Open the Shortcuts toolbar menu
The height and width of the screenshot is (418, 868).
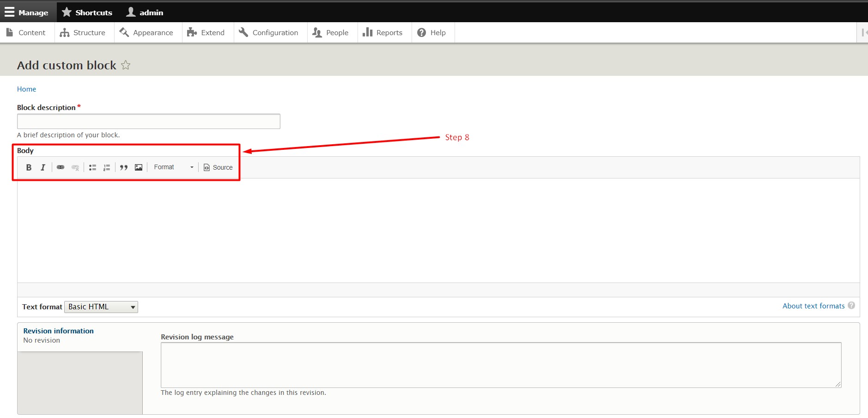click(87, 12)
